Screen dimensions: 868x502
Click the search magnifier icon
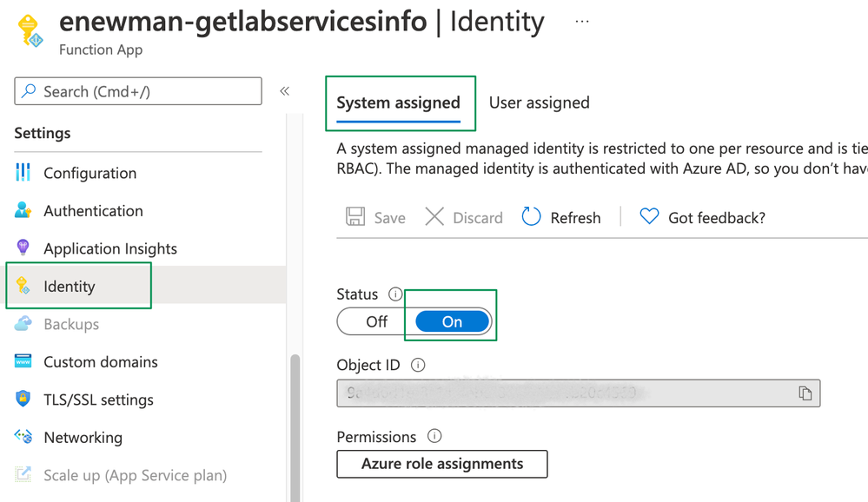point(28,91)
